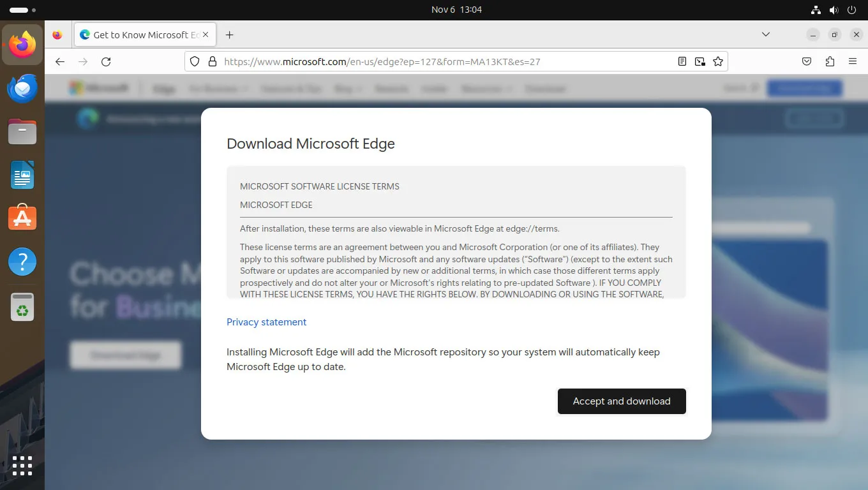Bookmark this page using the star icon
868x490 pixels.
pos(718,61)
